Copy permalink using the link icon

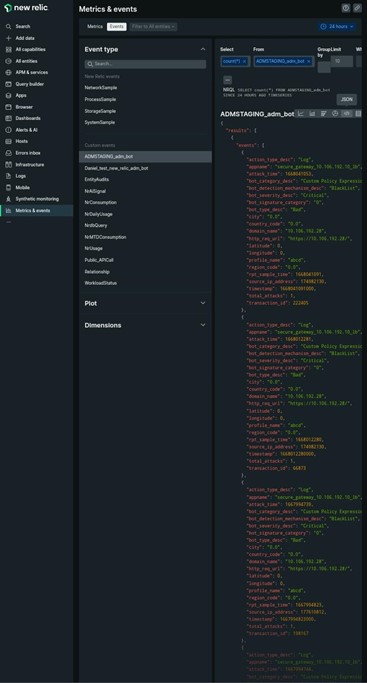click(357, 8)
